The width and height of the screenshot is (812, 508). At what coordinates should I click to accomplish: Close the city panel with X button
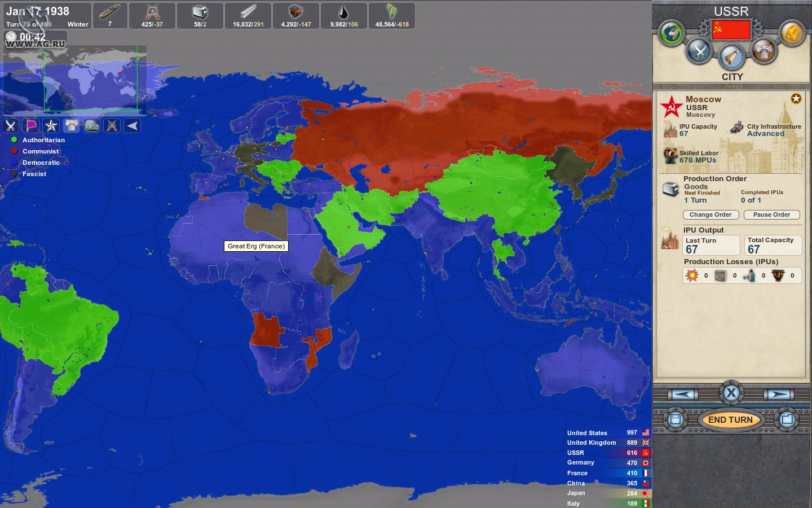tap(731, 393)
